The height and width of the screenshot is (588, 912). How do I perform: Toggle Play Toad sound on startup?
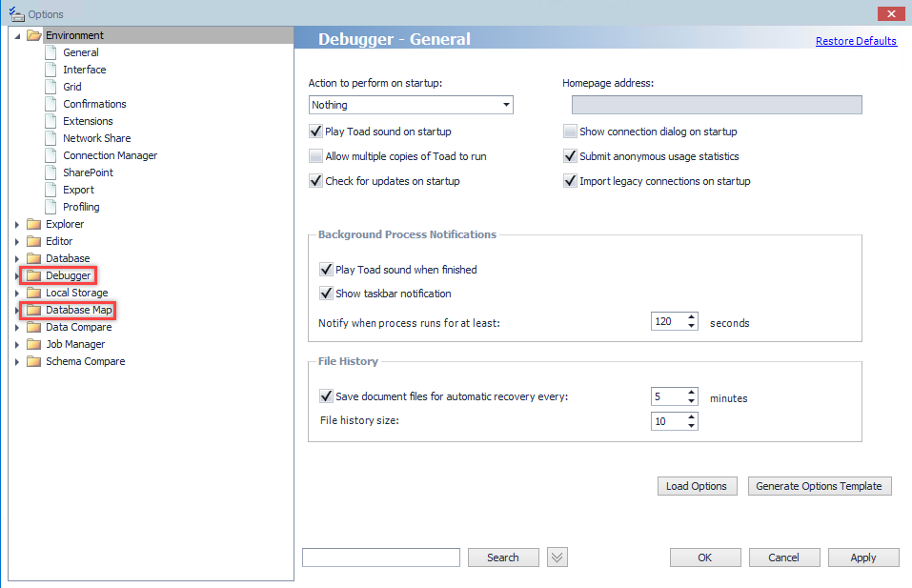(315, 132)
